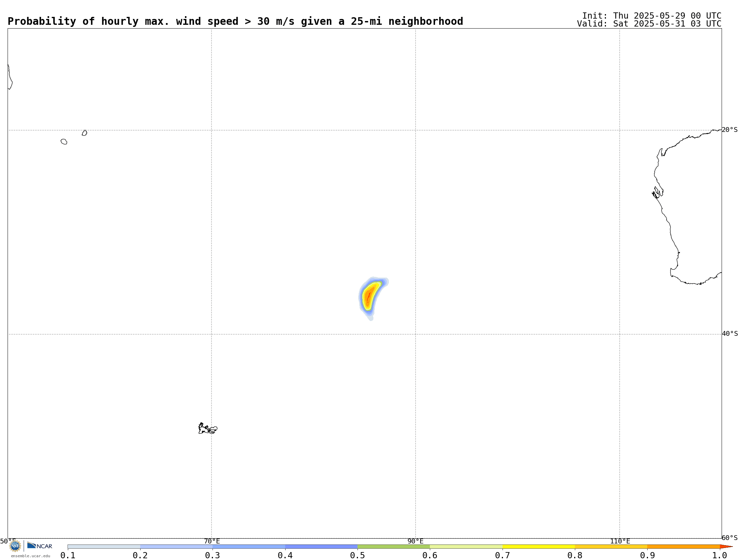Screen dimensions: 744x560
Task: Click the 40°S latitude label
Action: tap(730, 334)
